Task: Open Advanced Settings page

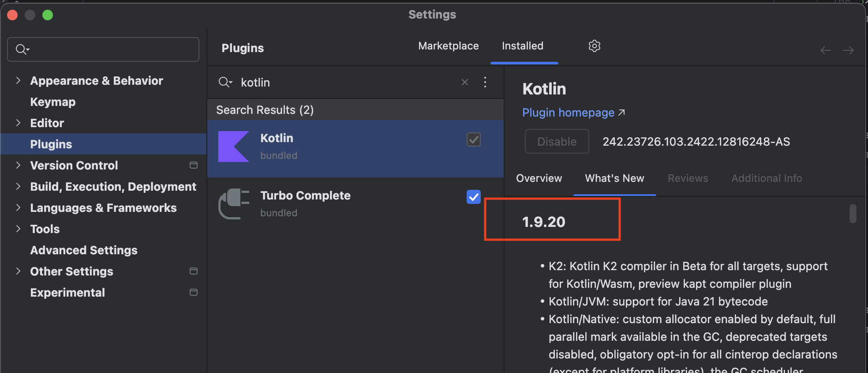Action: [x=84, y=250]
